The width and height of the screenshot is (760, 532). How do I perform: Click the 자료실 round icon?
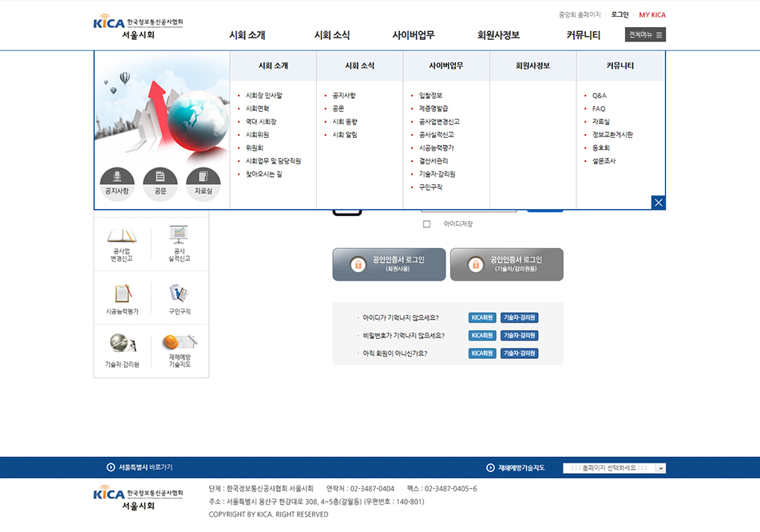(203, 183)
